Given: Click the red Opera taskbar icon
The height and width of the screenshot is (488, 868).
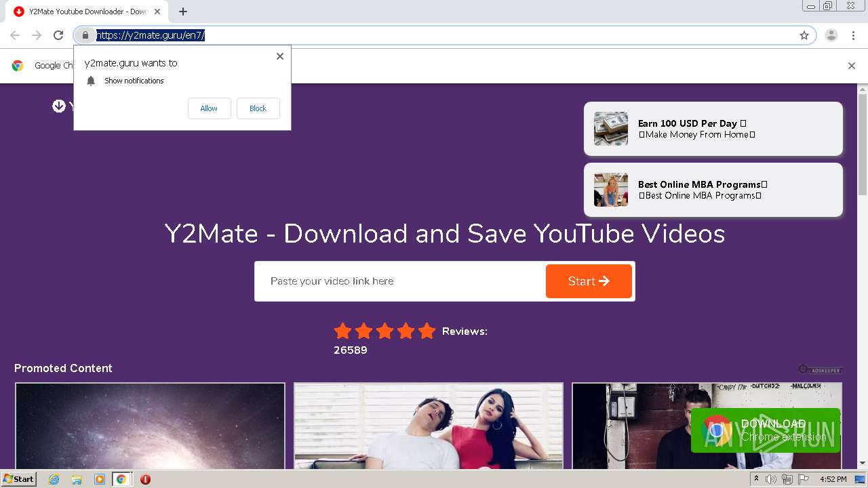Looking at the screenshot, I should 145,479.
